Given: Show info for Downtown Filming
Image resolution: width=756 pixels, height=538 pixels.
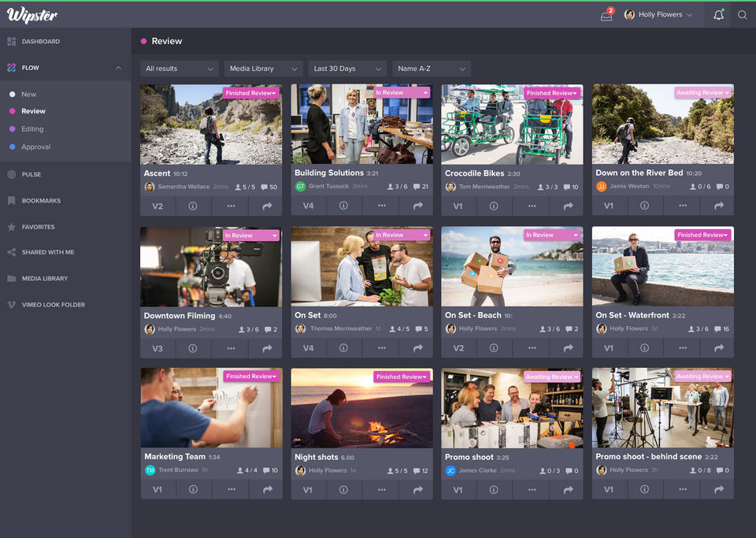Looking at the screenshot, I should (193, 348).
